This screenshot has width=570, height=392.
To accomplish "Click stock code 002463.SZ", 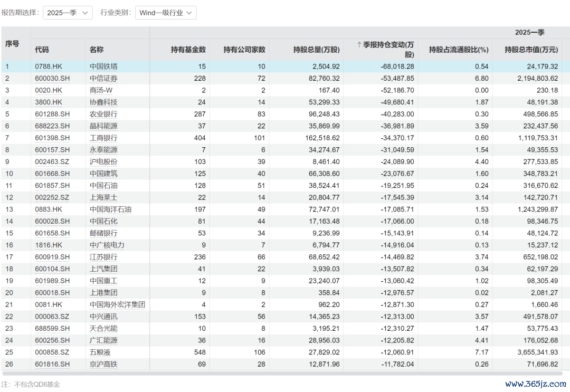I will click(52, 162).
